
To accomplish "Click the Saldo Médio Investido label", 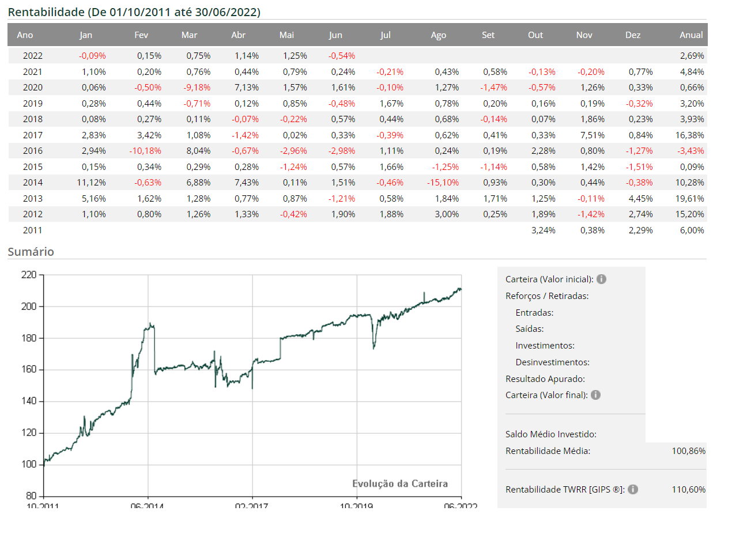I will pos(550,434).
